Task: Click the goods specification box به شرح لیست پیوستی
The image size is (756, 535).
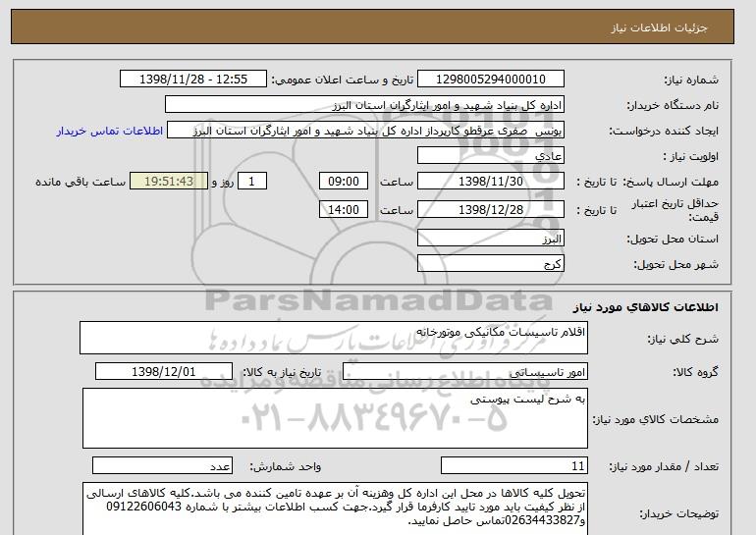Action: [335, 418]
